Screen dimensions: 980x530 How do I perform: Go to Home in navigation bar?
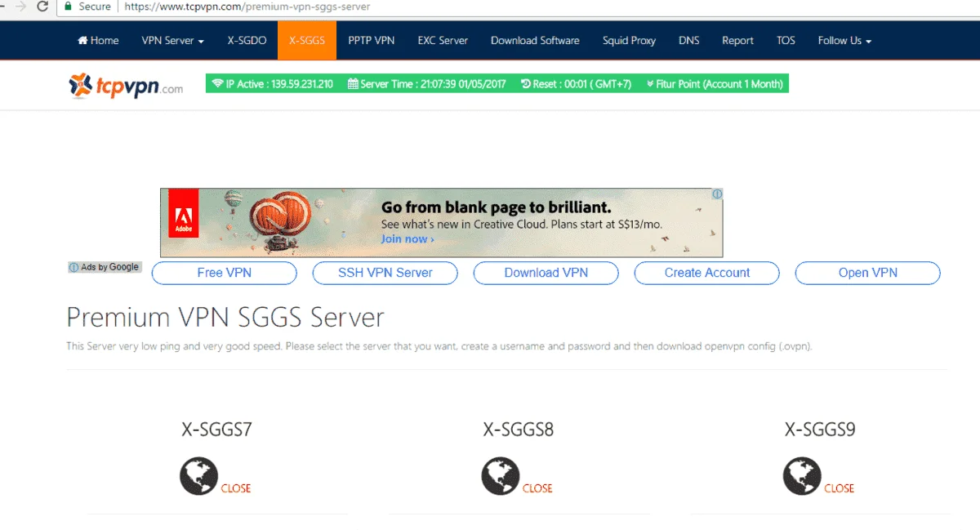click(x=98, y=40)
